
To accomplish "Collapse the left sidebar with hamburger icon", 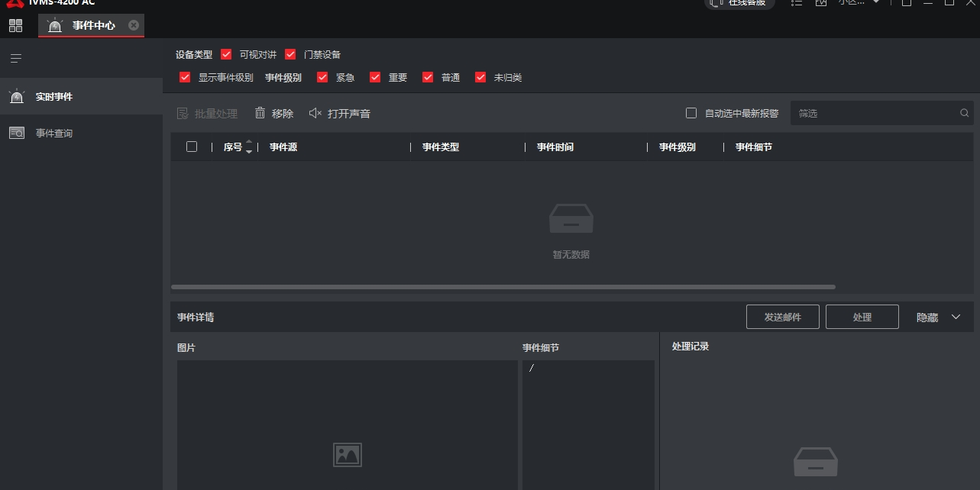I will 16,59.
